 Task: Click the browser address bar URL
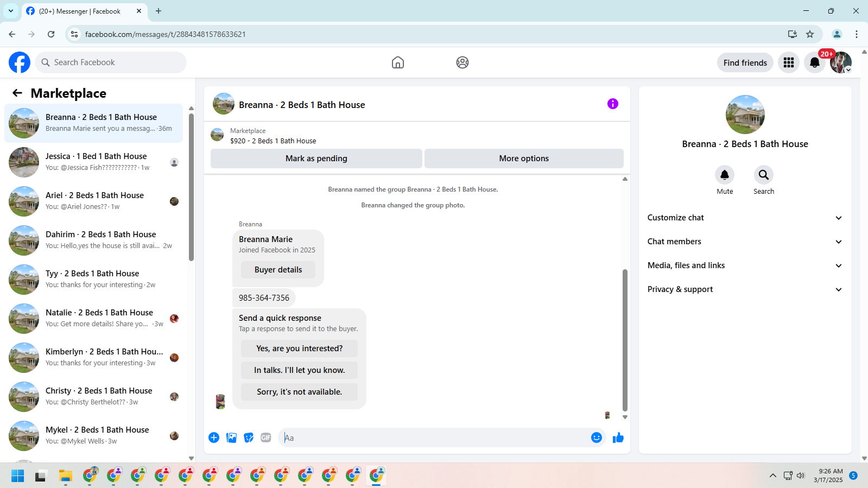click(166, 34)
